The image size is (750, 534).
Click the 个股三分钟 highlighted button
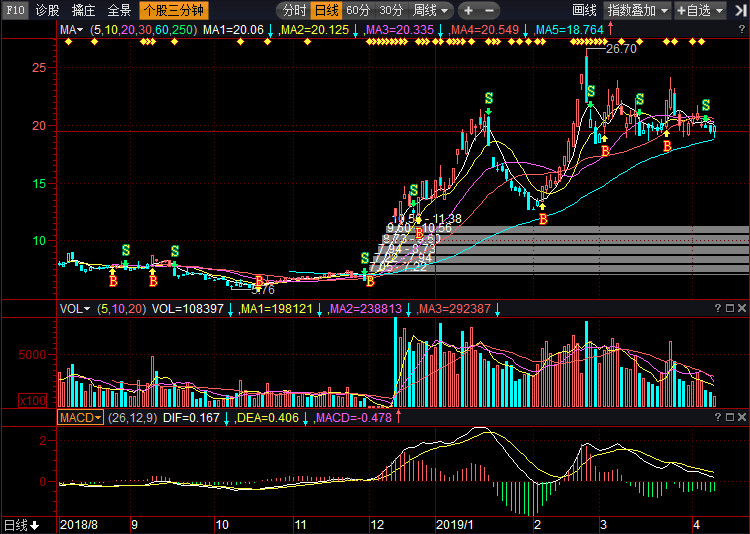click(174, 10)
